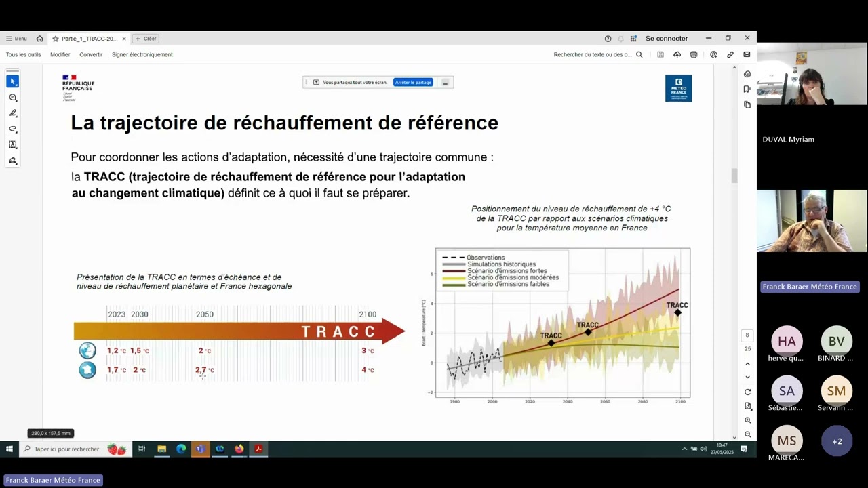The image size is (868, 488).
Task: Open Signer électroniquement tab
Action: pos(142,54)
